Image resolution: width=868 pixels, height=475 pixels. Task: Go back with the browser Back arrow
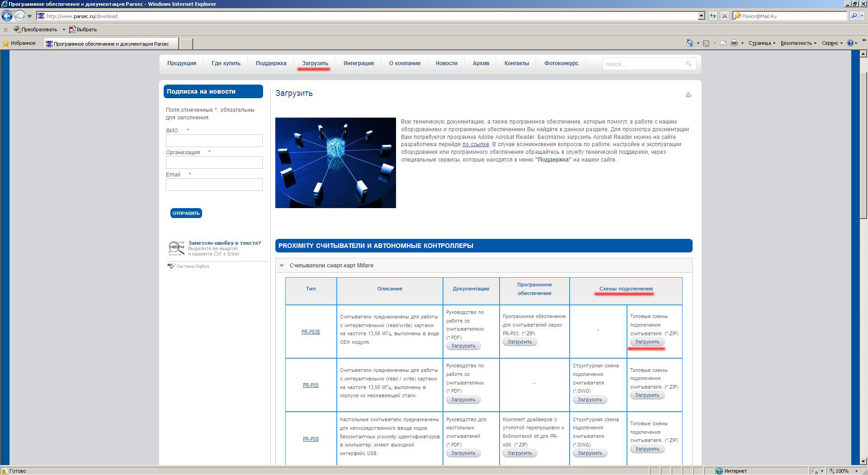pos(7,16)
